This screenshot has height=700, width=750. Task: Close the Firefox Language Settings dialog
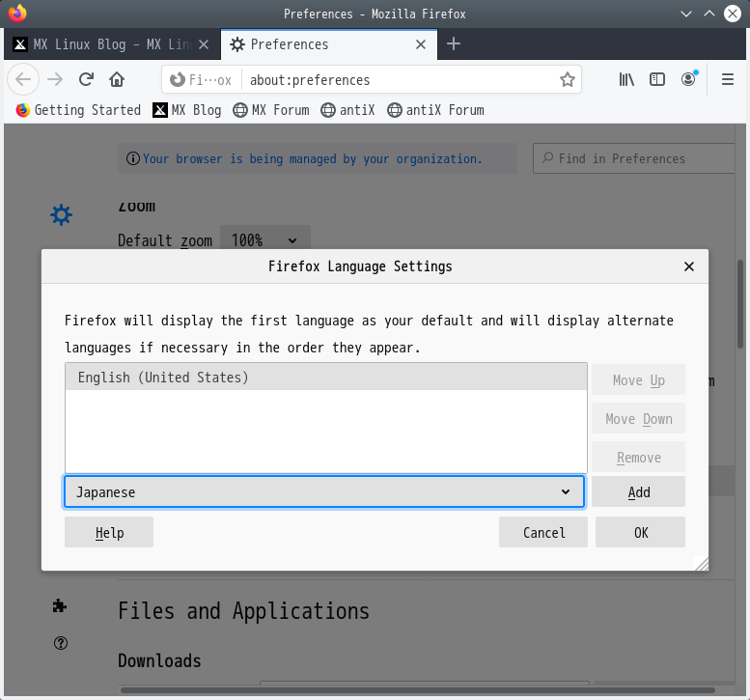[x=689, y=266]
